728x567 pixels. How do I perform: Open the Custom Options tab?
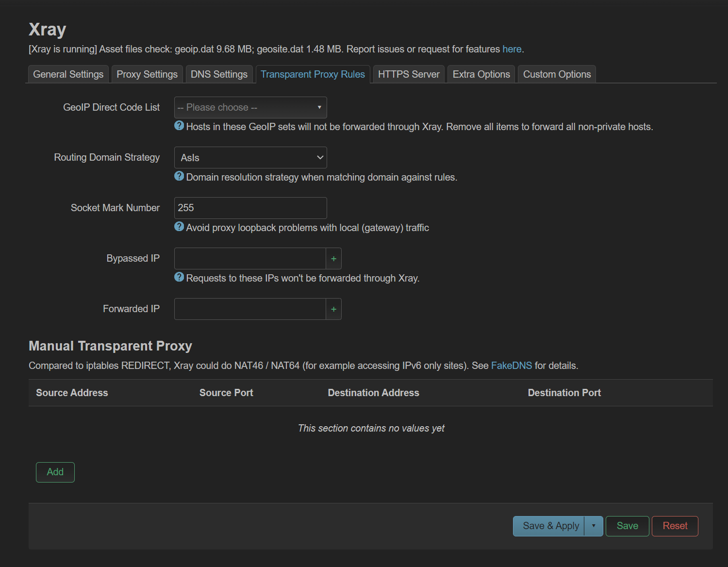coord(557,74)
